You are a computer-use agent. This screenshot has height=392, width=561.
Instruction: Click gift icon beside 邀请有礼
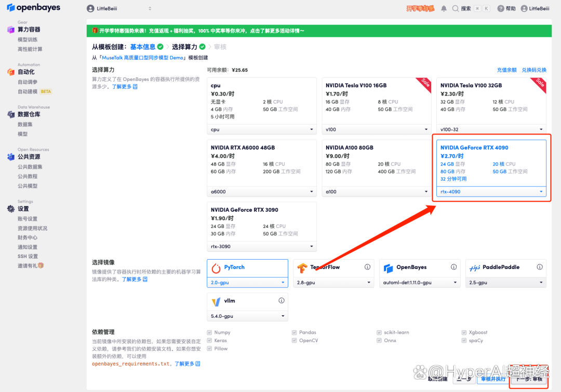coord(41,266)
